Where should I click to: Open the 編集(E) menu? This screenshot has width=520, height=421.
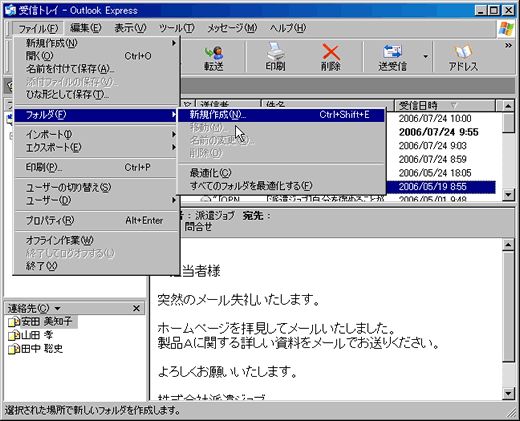(86, 28)
